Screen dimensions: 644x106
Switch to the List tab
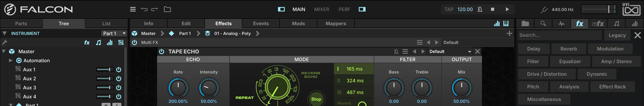106,23
